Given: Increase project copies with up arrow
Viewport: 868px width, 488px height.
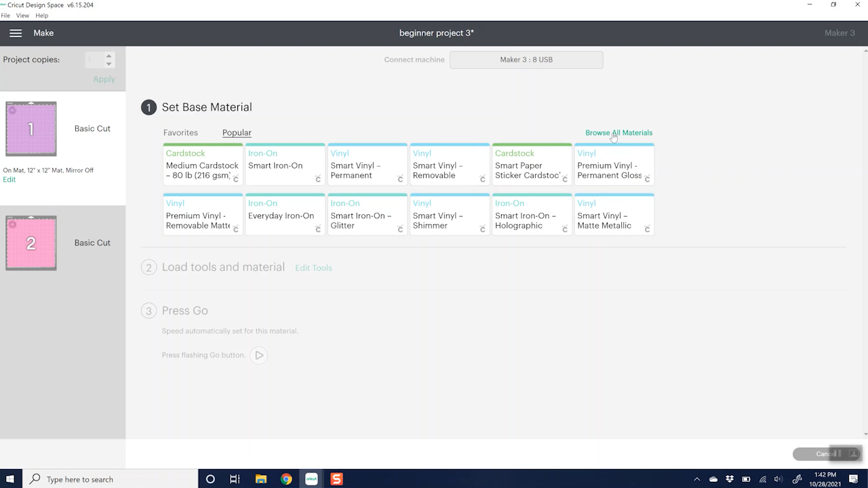Looking at the screenshot, I should point(108,56).
